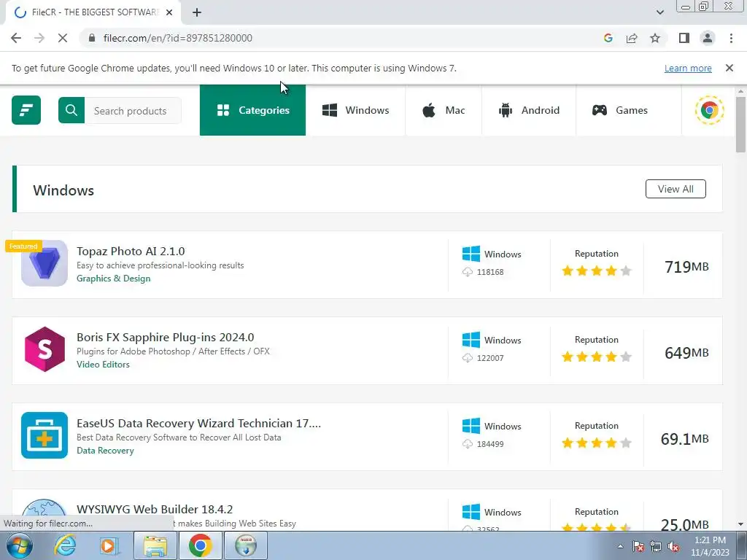Open Topaz Photo AI app icon
This screenshot has height=560, width=747.
tap(44, 263)
